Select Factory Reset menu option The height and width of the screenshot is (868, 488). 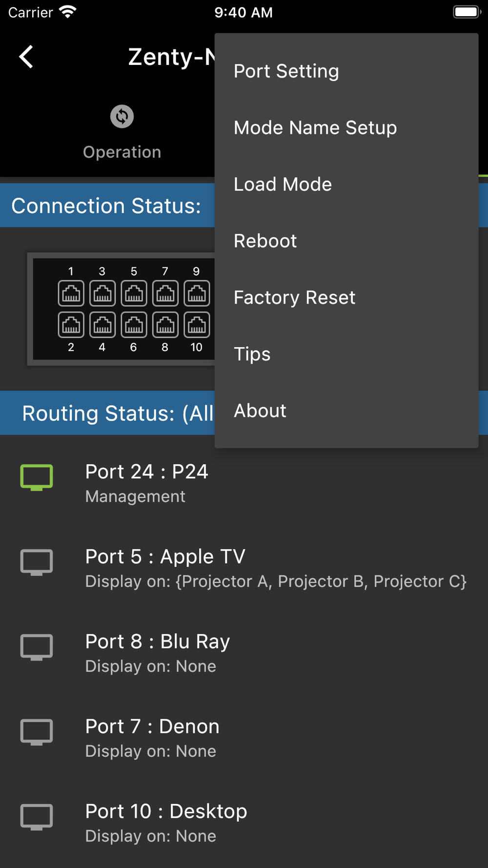pos(295,298)
